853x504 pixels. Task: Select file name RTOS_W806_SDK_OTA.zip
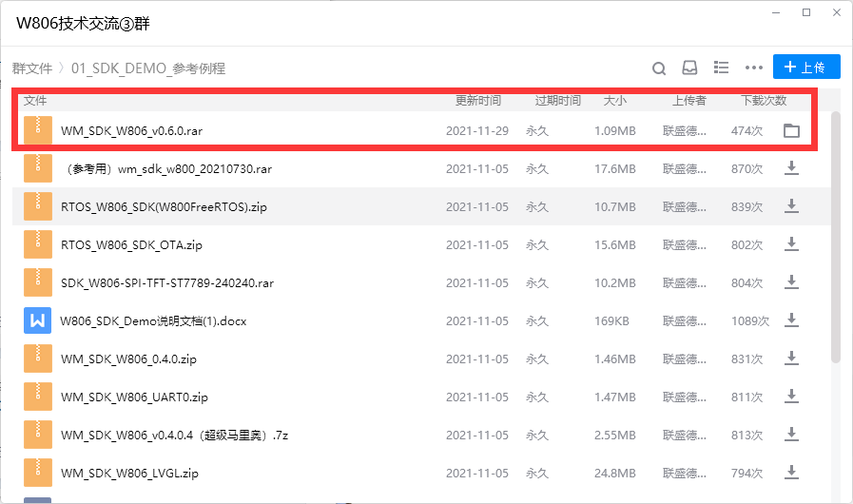click(x=131, y=245)
